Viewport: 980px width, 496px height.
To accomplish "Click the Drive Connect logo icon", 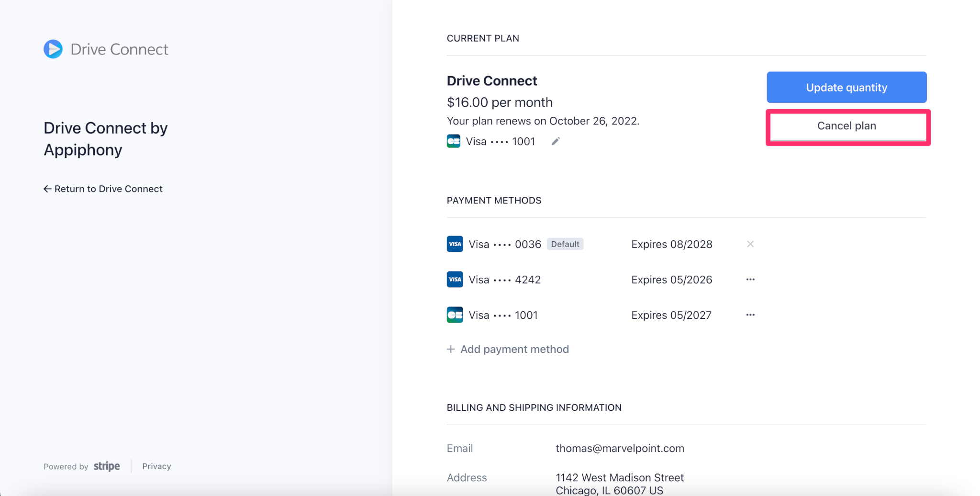I will [53, 49].
